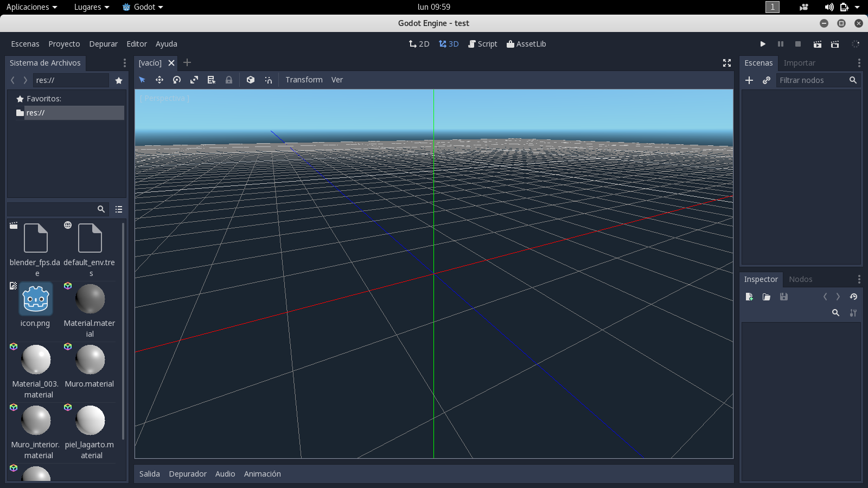Select piel_lagarto.material thumbnail
868x488 pixels.
90,420
